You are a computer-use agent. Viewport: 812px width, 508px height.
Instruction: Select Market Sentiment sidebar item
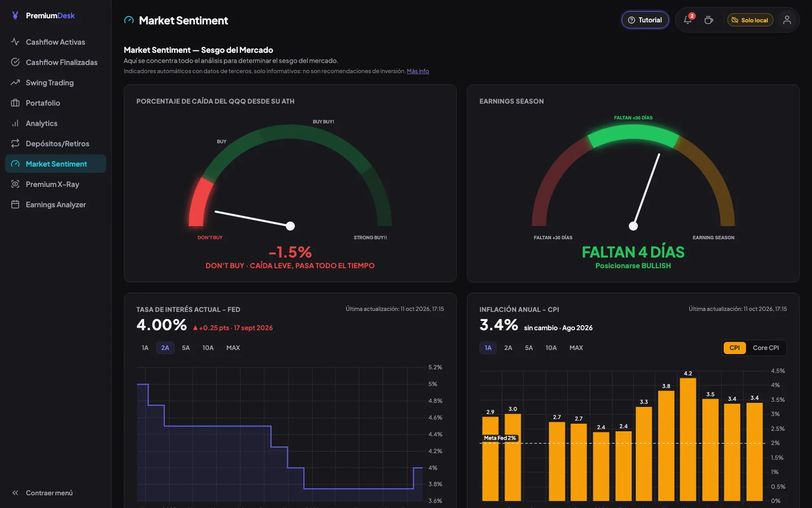click(x=55, y=164)
